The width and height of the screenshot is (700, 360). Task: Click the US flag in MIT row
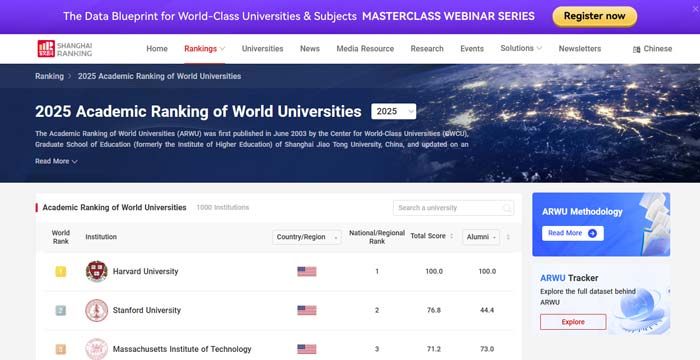[x=307, y=349]
